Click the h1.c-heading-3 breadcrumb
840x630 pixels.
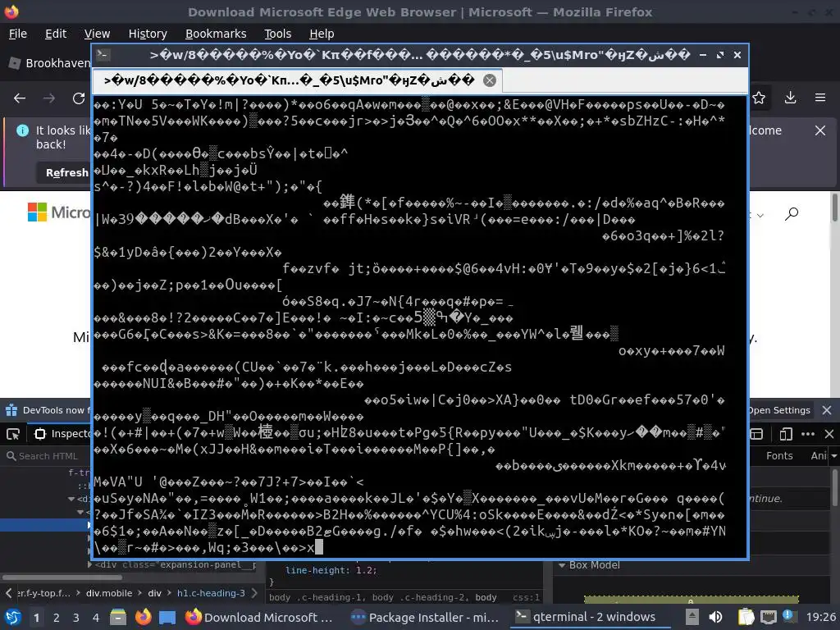tap(211, 593)
